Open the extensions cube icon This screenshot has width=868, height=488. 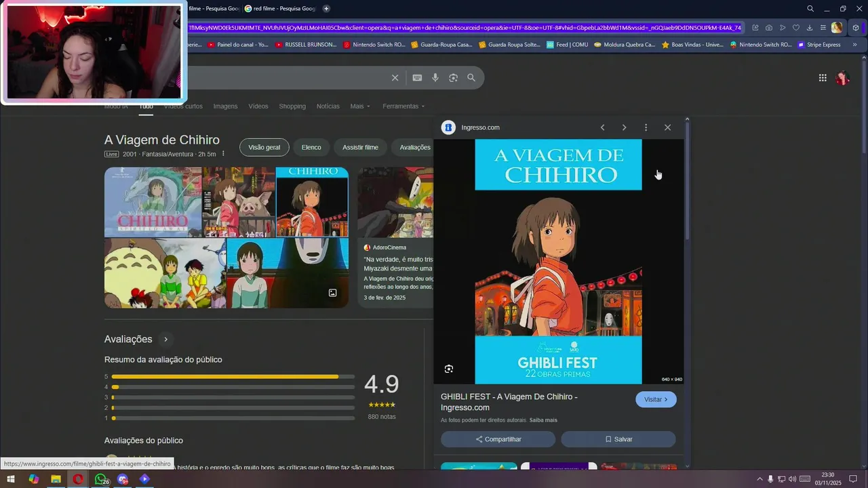click(856, 28)
